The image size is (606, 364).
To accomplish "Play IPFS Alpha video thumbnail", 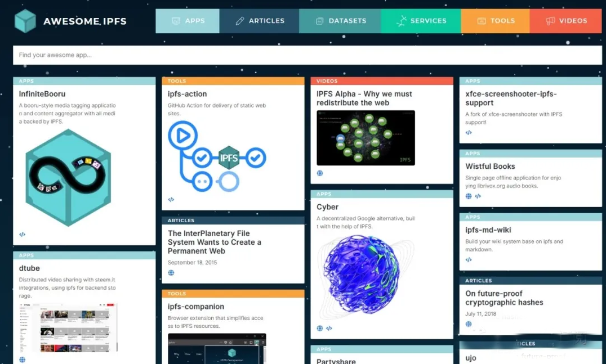I will coord(366,138).
